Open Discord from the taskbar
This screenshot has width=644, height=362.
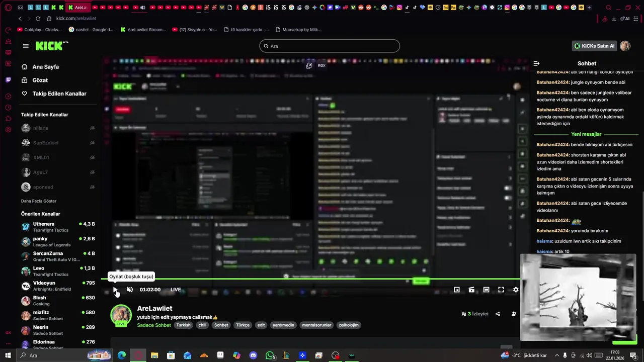253,355
